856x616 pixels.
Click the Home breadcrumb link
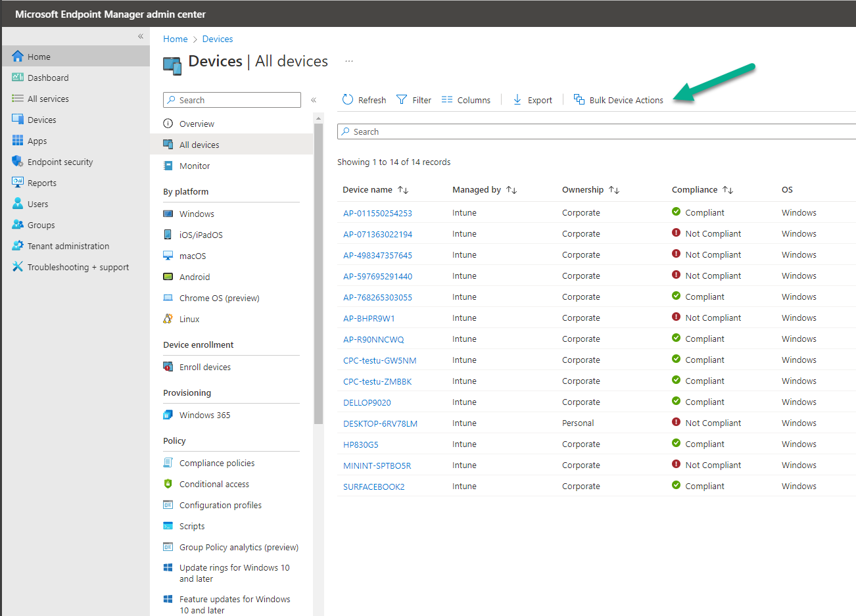176,39
